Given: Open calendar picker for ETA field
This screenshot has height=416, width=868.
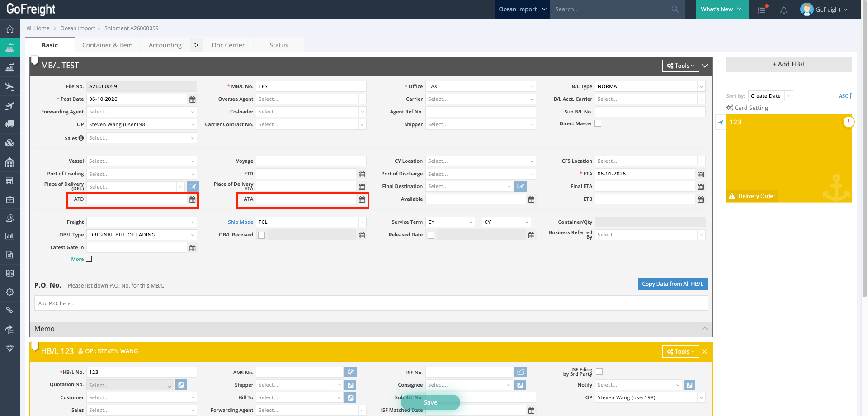Looking at the screenshot, I should (701, 174).
